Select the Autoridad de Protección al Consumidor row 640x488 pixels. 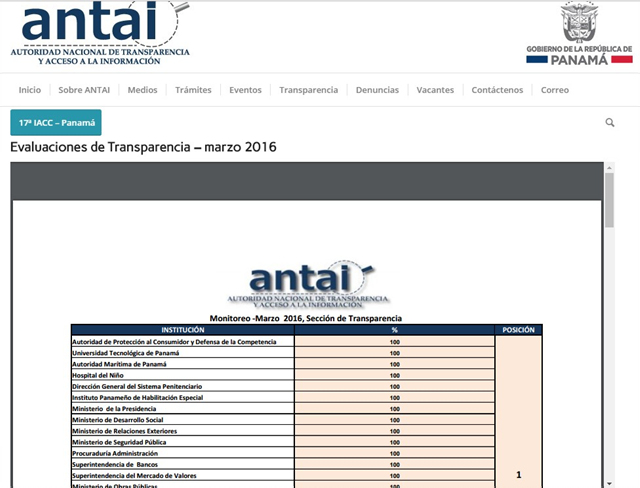coord(283,342)
